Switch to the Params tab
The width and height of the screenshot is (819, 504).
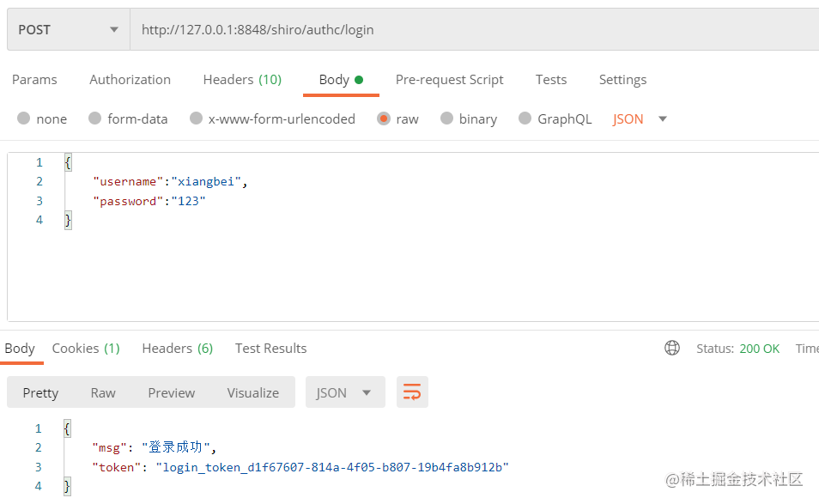pos(34,80)
